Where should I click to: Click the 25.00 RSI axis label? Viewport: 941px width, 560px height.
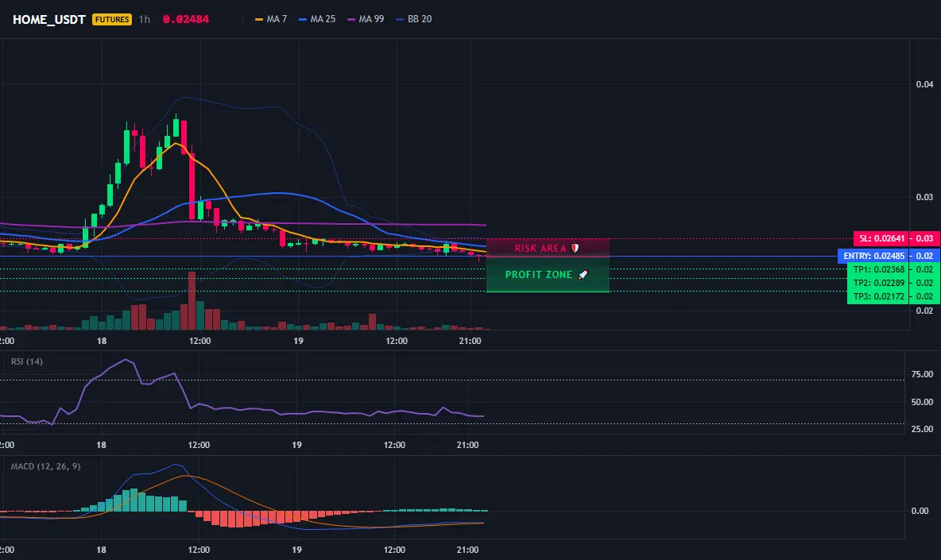pyautogui.click(x=922, y=429)
